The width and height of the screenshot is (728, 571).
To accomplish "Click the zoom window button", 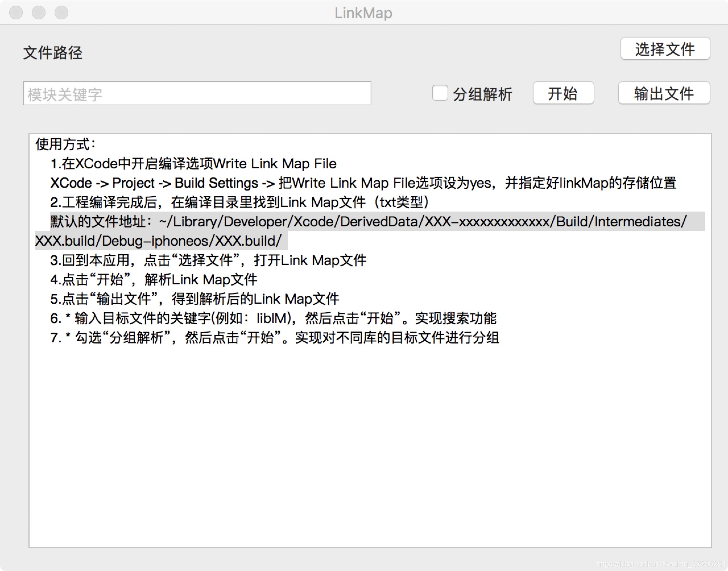I will [x=61, y=13].
